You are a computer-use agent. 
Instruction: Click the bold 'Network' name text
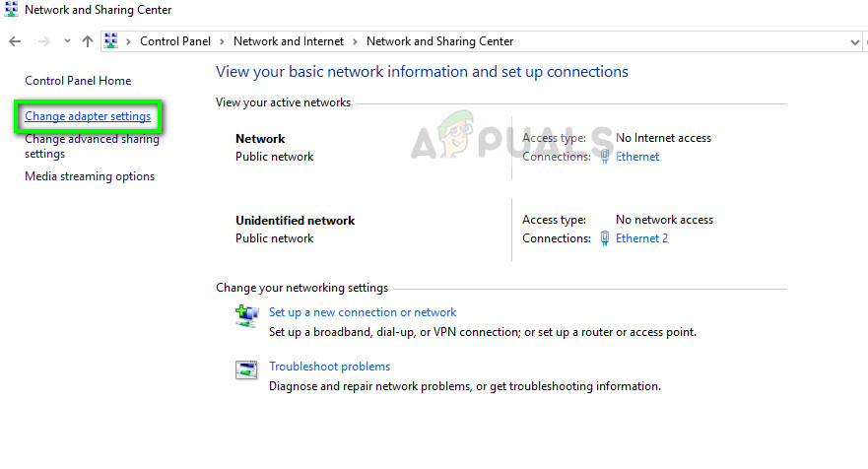[x=260, y=138]
